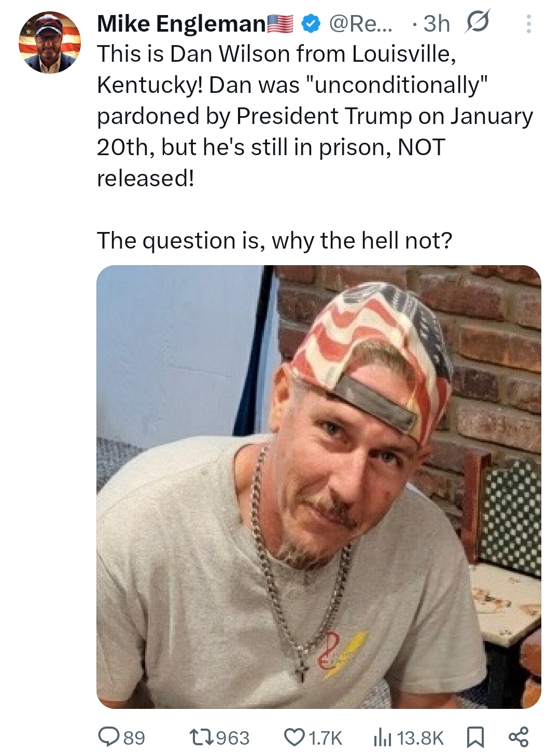The image size is (560, 753).
Task: Open the reply icon with 89 comments
Action: coord(109,737)
